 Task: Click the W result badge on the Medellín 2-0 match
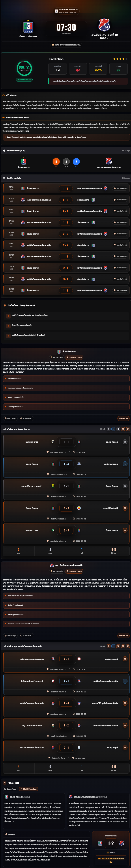coord(125,703)
